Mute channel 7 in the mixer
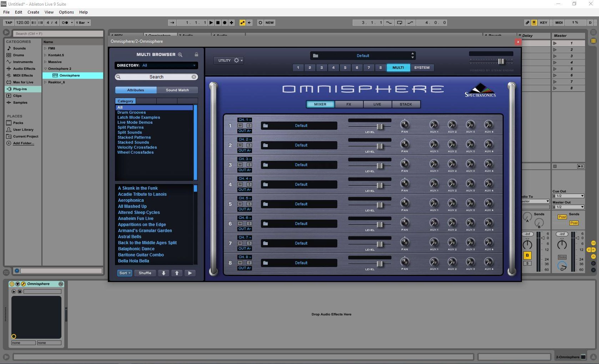Screen dimensions: 599x364 tap(240, 243)
